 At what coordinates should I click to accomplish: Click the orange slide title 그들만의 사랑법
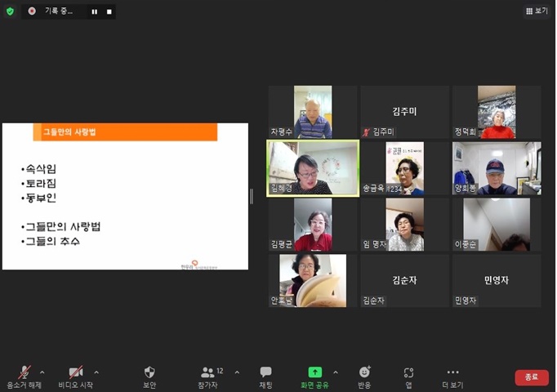tap(69, 132)
